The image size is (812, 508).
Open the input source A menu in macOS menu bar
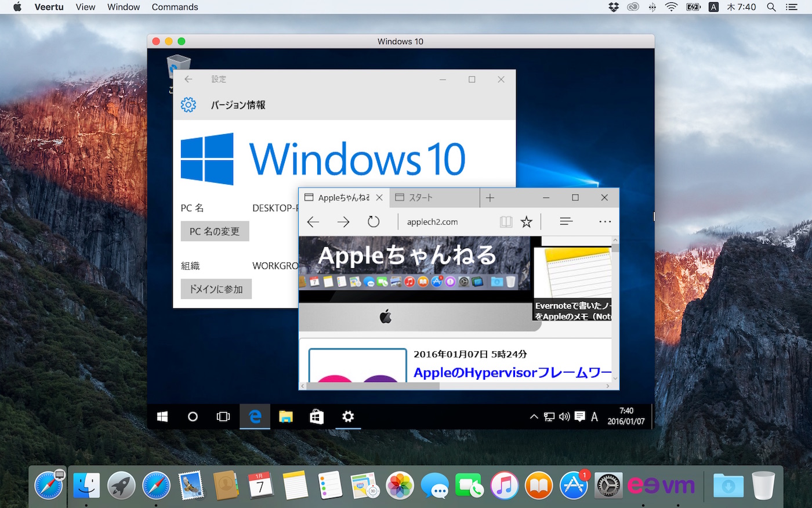pos(714,7)
